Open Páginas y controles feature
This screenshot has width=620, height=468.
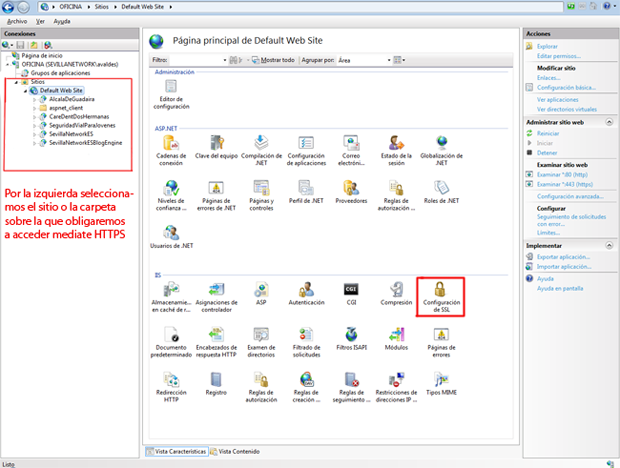click(261, 195)
